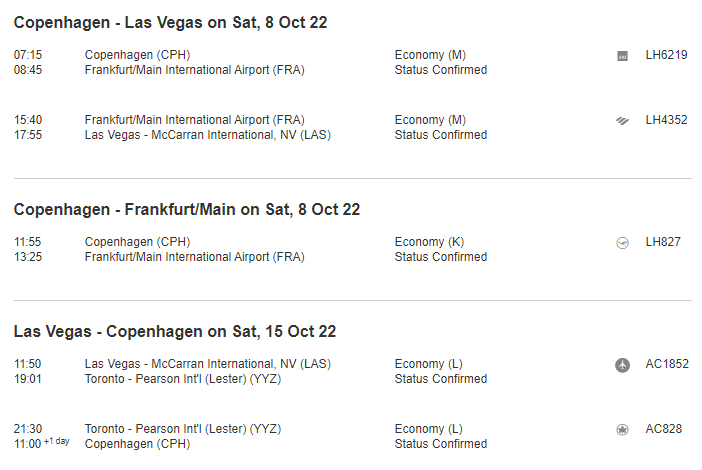Click the Las Vegas - Copenhagen trip heading
Viewport: 702px width, 470px height.
[x=174, y=331]
